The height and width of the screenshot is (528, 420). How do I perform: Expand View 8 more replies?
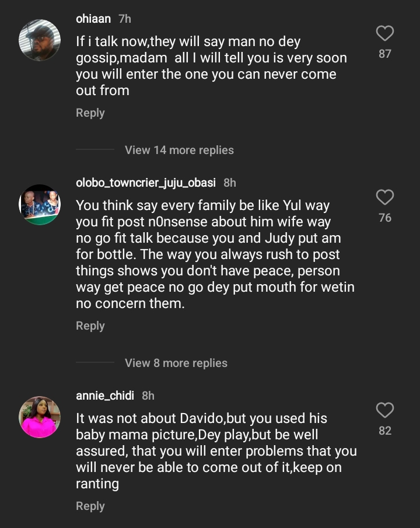point(176,363)
